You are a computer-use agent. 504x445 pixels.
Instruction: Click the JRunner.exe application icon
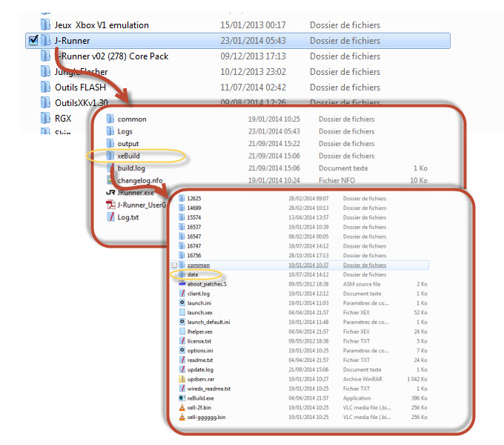point(110,193)
